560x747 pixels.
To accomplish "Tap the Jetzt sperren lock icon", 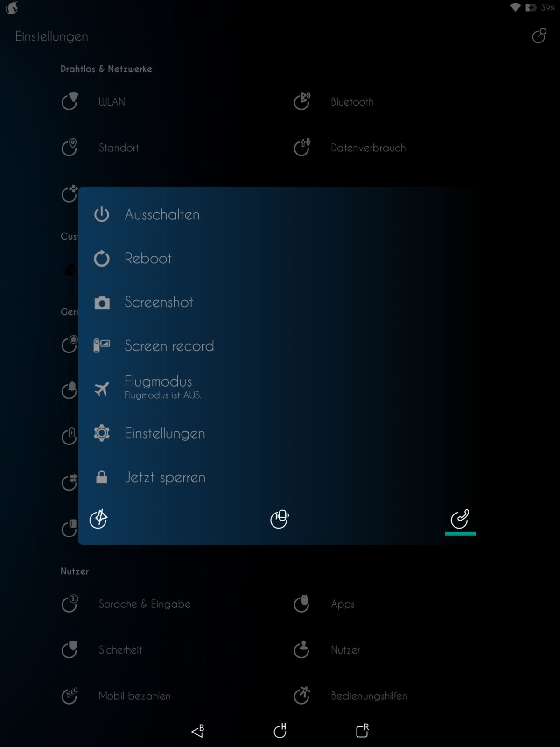I will 102,477.
